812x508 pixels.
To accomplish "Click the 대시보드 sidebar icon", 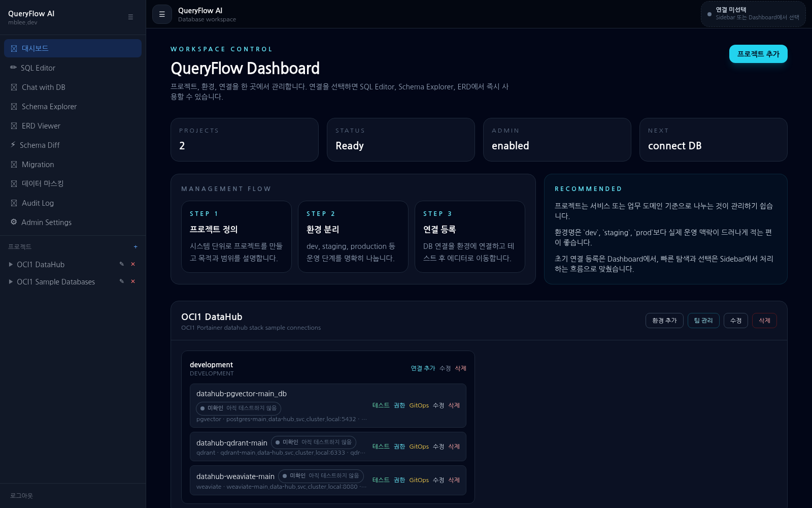I will coord(14,48).
